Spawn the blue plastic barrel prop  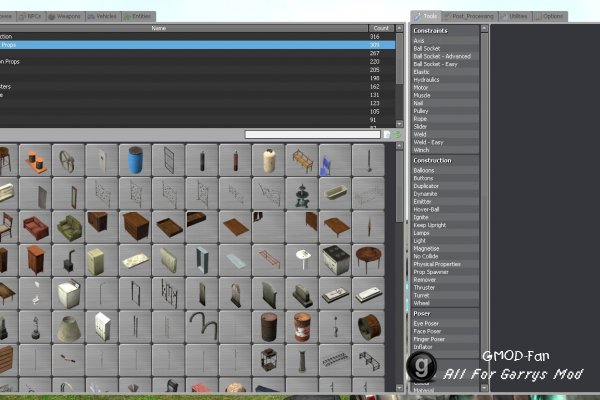coord(135,160)
